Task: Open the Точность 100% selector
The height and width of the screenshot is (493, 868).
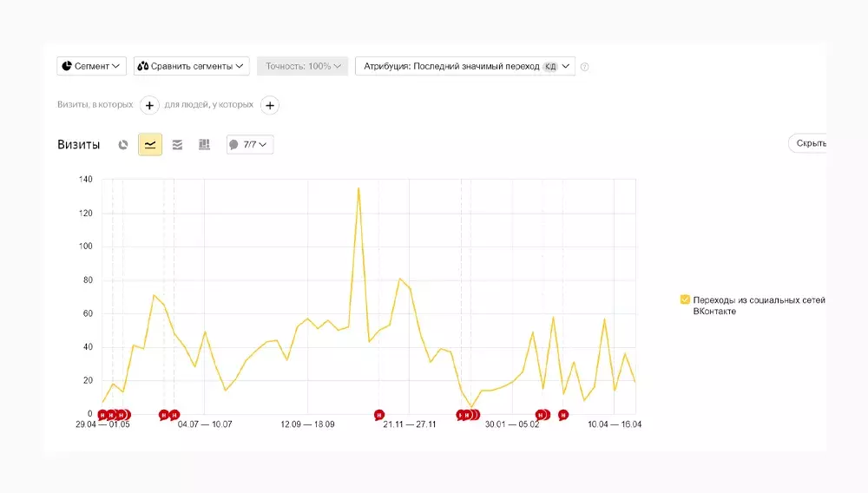Action: coord(302,66)
